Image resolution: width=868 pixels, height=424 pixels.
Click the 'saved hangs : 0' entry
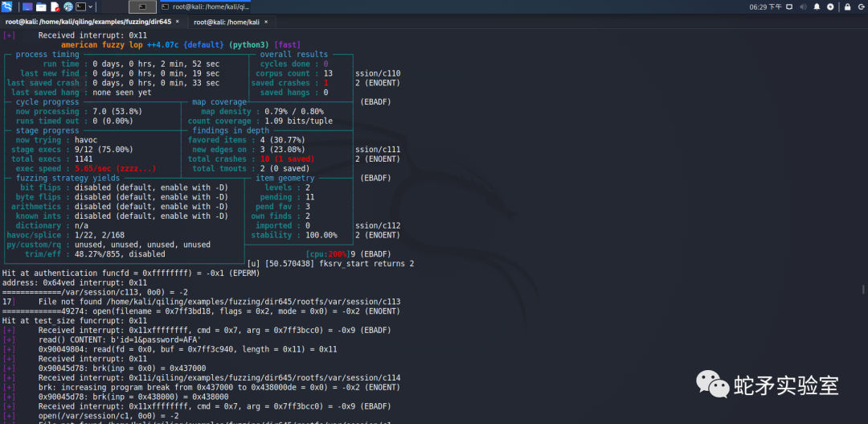[294, 93]
